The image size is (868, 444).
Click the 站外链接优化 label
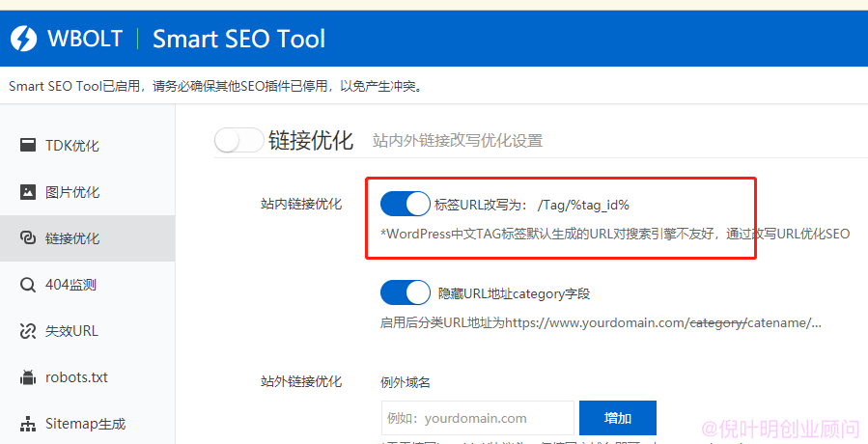tap(301, 381)
